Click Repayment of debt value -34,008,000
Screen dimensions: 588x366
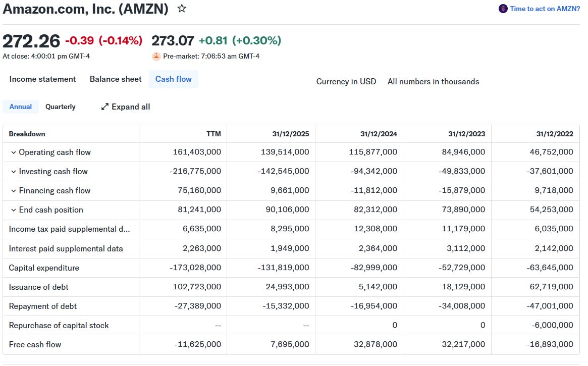click(x=462, y=305)
